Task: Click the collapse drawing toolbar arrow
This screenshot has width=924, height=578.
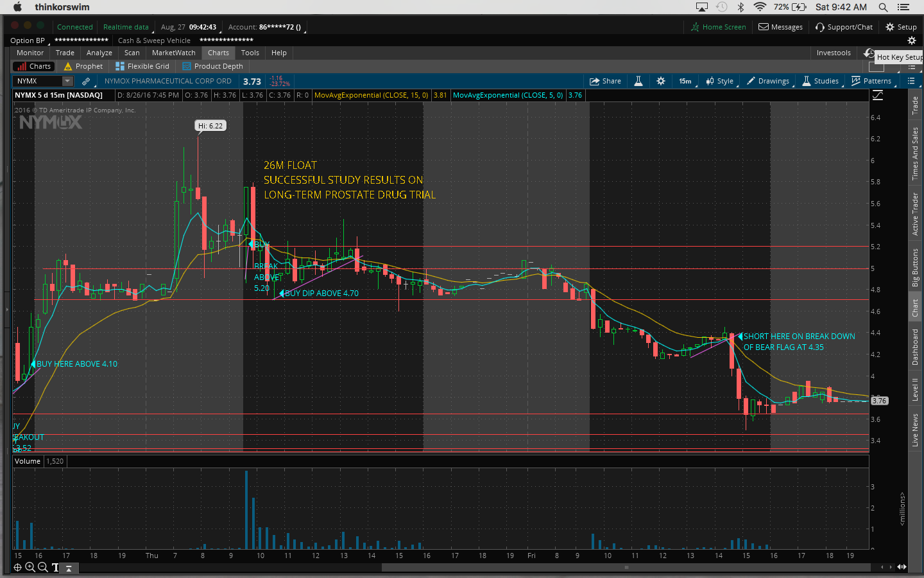Action: coord(68,568)
